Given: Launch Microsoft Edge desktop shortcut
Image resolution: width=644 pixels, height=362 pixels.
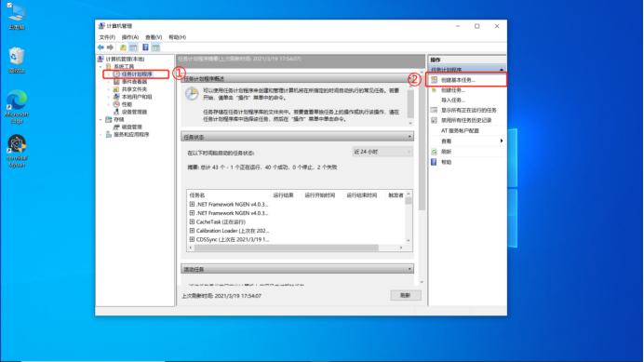Looking at the screenshot, I should 17,107.
